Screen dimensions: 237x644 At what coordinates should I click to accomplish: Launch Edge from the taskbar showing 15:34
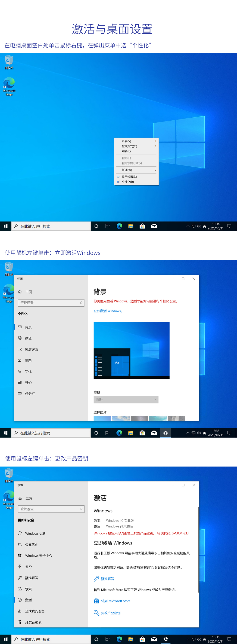[x=119, y=226]
